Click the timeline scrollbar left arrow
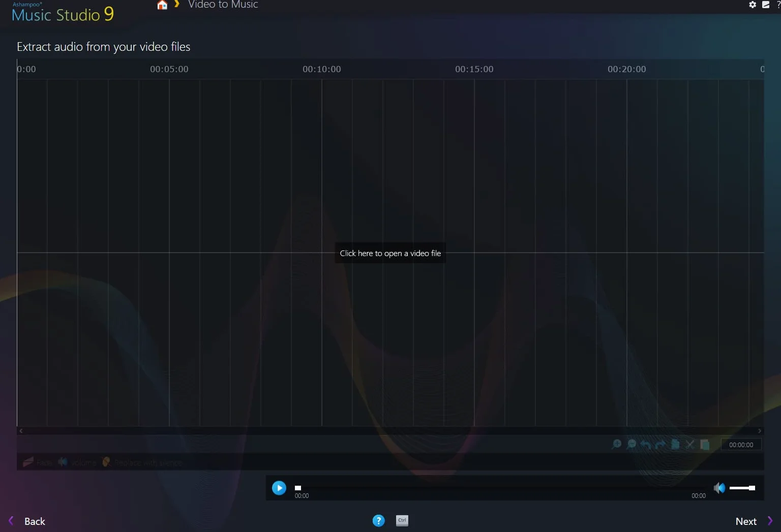781x532 pixels. point(21,431)
